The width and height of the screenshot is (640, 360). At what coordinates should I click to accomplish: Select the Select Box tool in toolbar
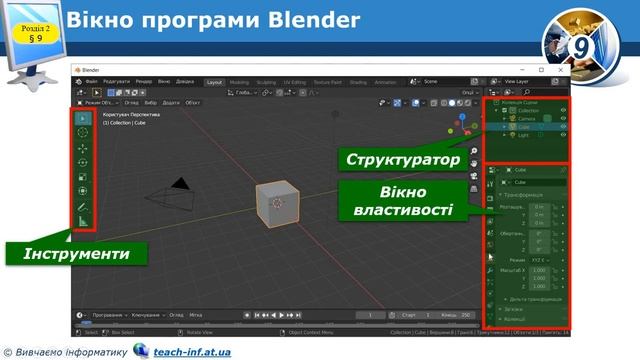coord(83,118)
